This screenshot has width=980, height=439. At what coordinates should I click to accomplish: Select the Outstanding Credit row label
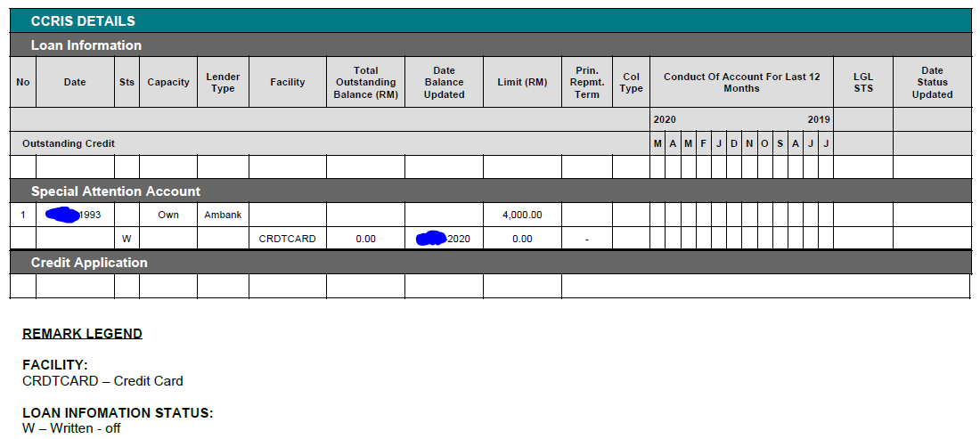pyautogui.click(x=69, y=143)
